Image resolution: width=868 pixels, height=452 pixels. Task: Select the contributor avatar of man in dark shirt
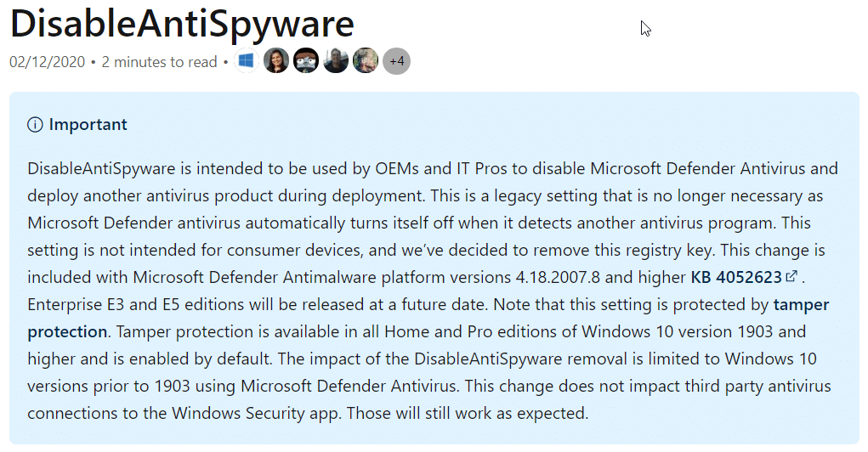pos(336,61)
